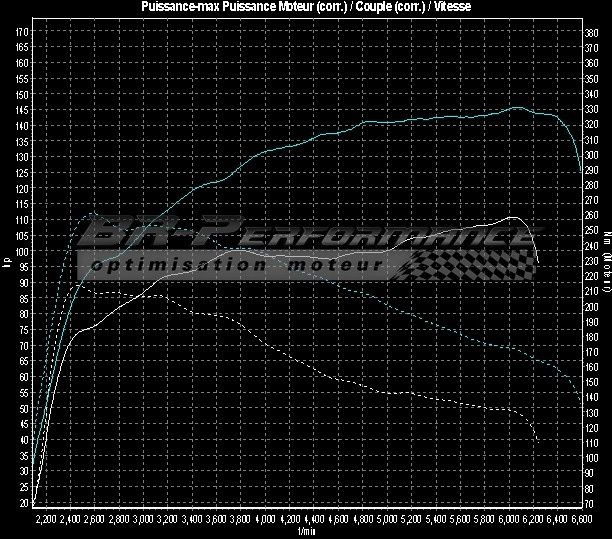612x539 pixels.
Task: Click the 75 tick on the left power axis
Action: pos(22,330)
